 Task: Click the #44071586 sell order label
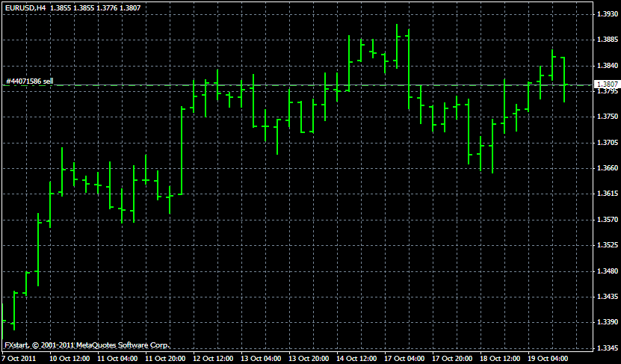pyautogui.click(x=30, y=81)
